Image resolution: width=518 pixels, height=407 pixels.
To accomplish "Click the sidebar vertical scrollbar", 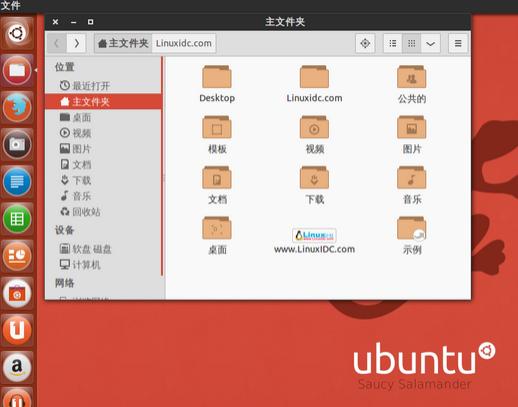I will pos(162,166).
